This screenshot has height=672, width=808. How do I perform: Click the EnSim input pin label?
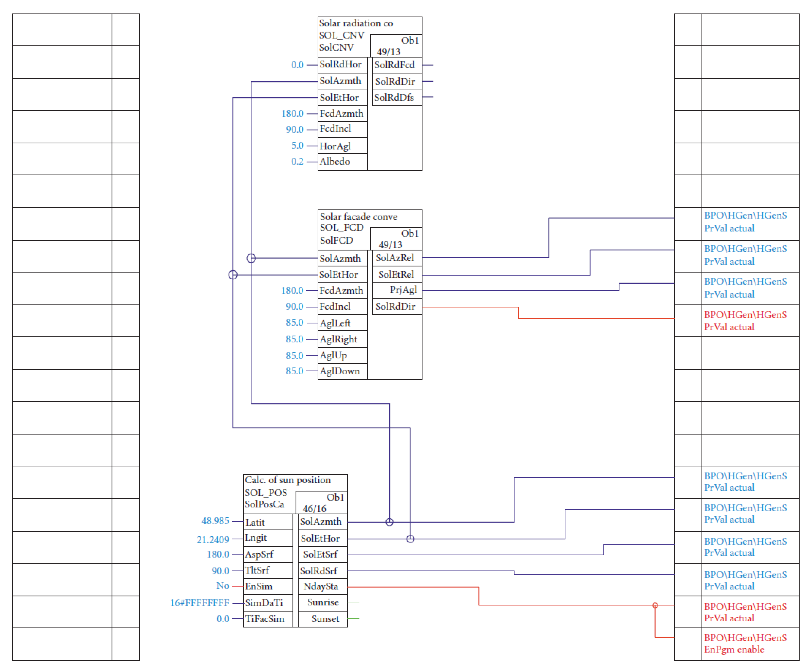[x=259, y=587]
